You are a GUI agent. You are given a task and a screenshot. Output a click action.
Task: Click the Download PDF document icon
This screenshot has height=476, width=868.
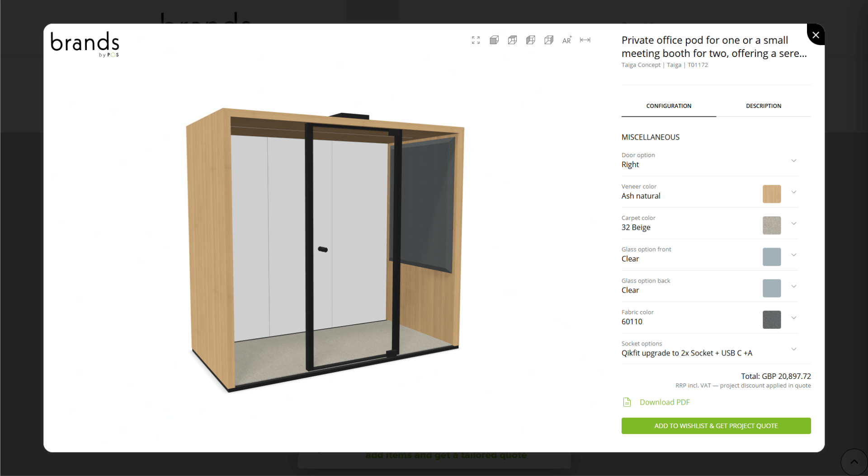627,402
